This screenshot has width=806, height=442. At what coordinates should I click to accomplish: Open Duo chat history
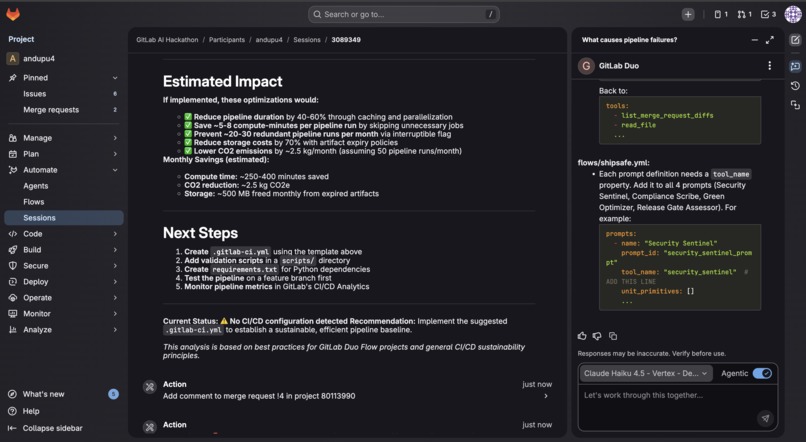tap(795, 85)
